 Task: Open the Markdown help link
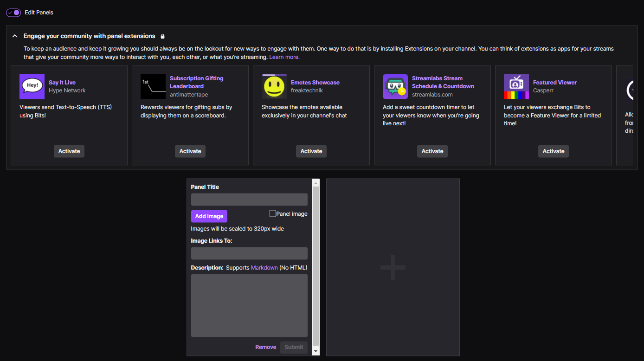coord(264,268)
